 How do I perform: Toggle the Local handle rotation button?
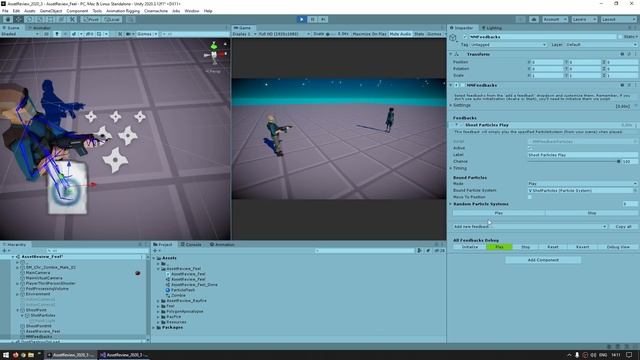(x=111, y=19)
